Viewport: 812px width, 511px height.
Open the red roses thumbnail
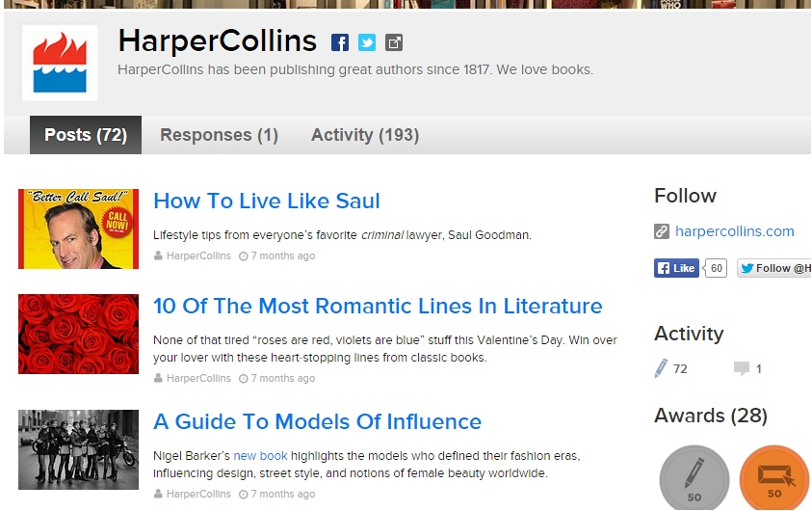point(78,335)
